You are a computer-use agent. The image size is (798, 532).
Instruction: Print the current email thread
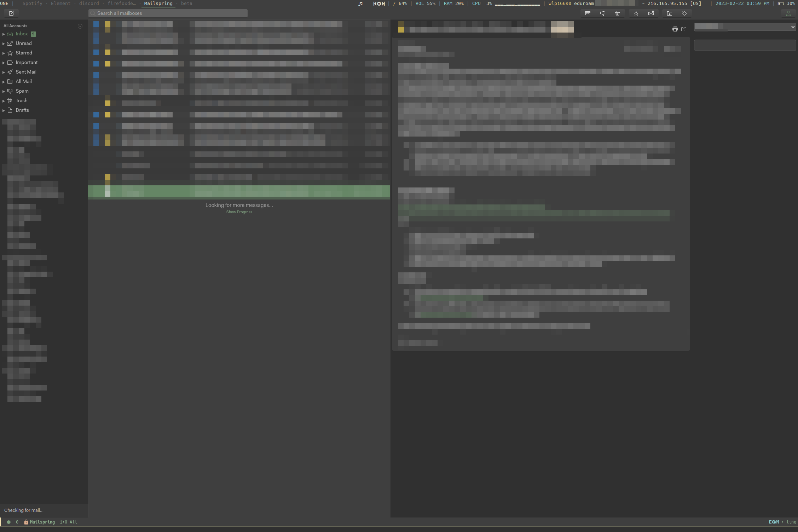pos(675,29)
